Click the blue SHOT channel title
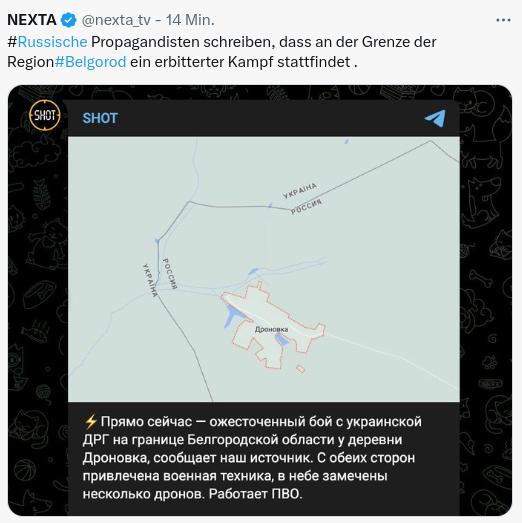 pos(100,118)
